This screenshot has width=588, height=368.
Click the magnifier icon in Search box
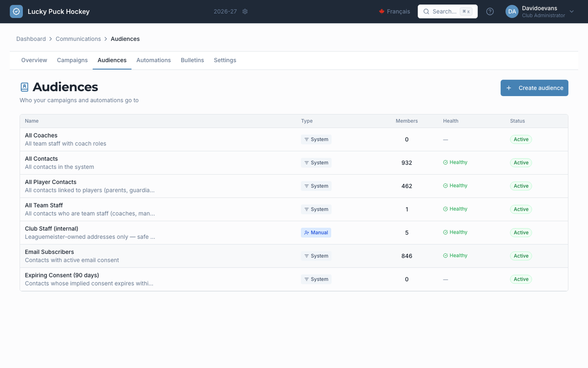pos(426,11)
